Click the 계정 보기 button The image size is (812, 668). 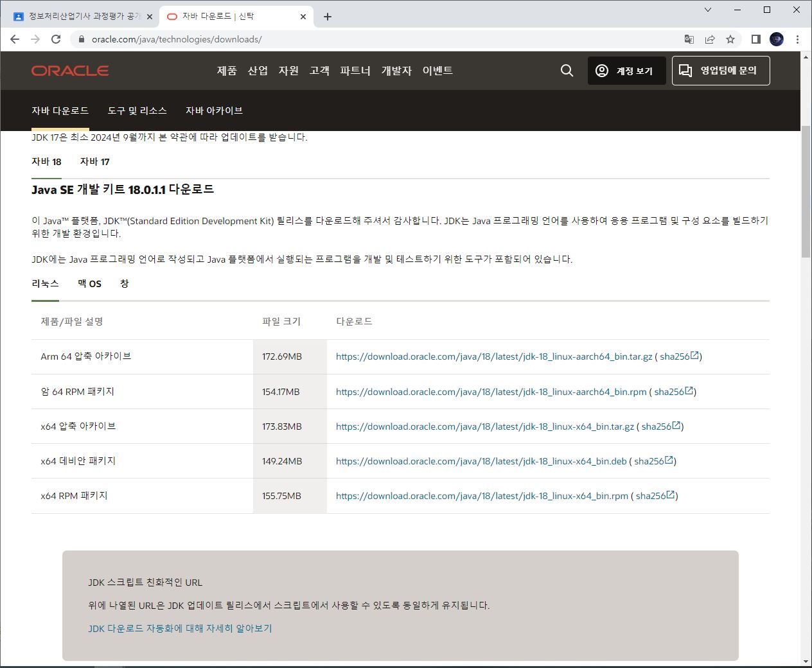tap(626, 71)
